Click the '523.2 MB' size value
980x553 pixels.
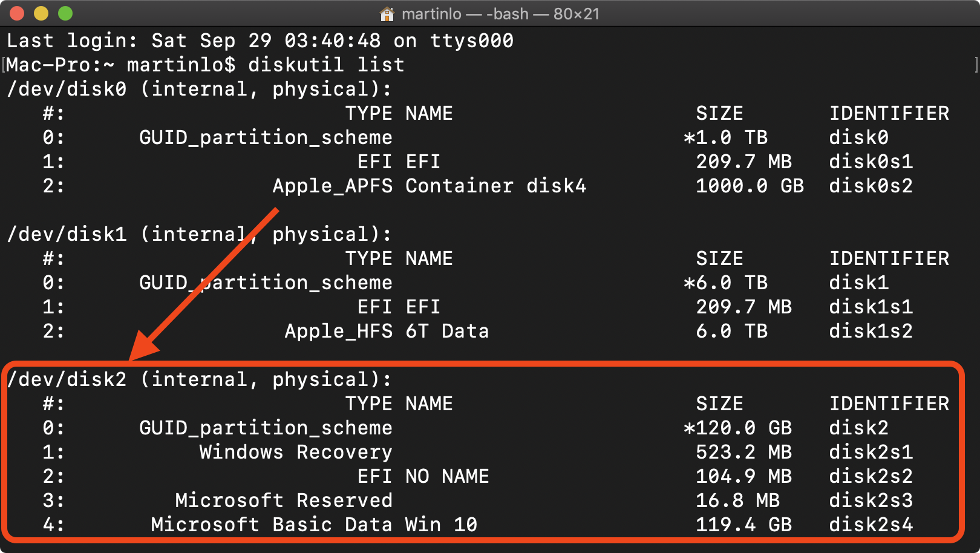click(x=743, y=452)
